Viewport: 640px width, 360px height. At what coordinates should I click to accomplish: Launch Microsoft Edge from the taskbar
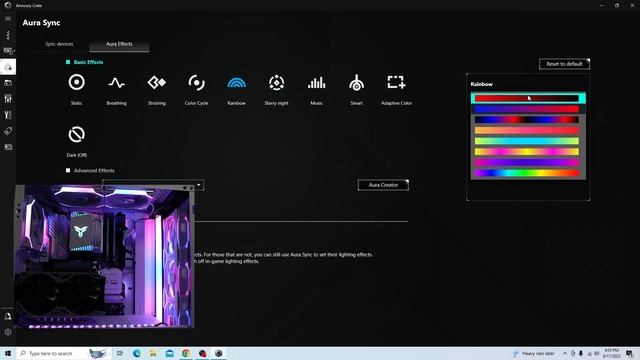136,353
